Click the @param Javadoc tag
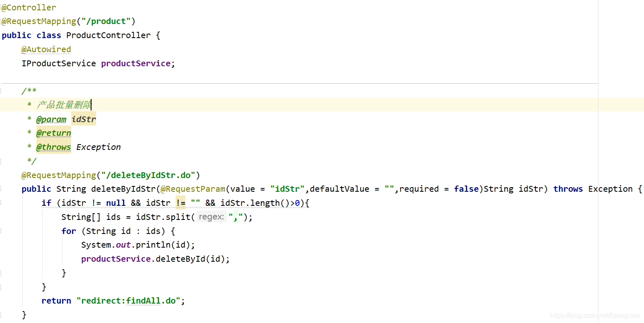Image resolution: width=644 pixels, height=323 pixels. 51,119
